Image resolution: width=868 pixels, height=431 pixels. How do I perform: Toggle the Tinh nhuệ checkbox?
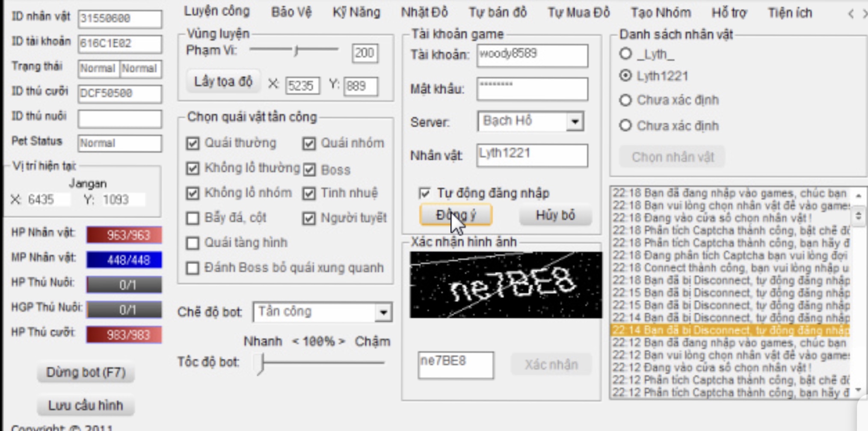pyautogui.click(x=309, y=193)
